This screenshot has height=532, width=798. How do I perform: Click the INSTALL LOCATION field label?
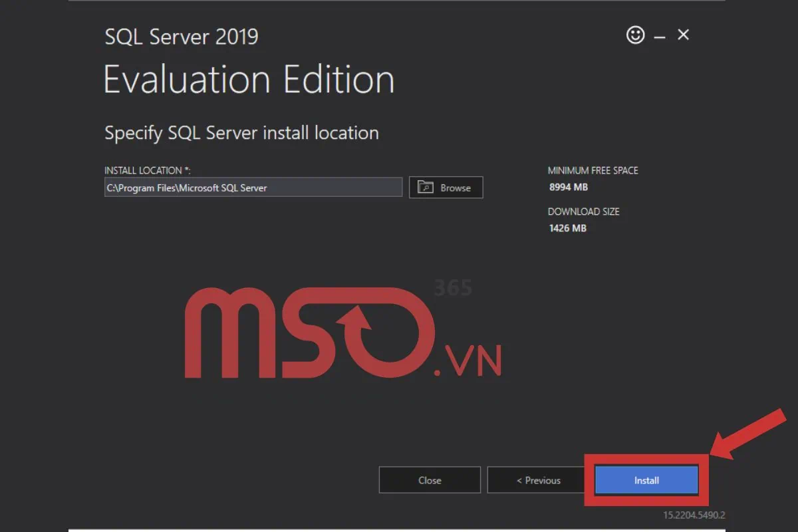point(144,170)
